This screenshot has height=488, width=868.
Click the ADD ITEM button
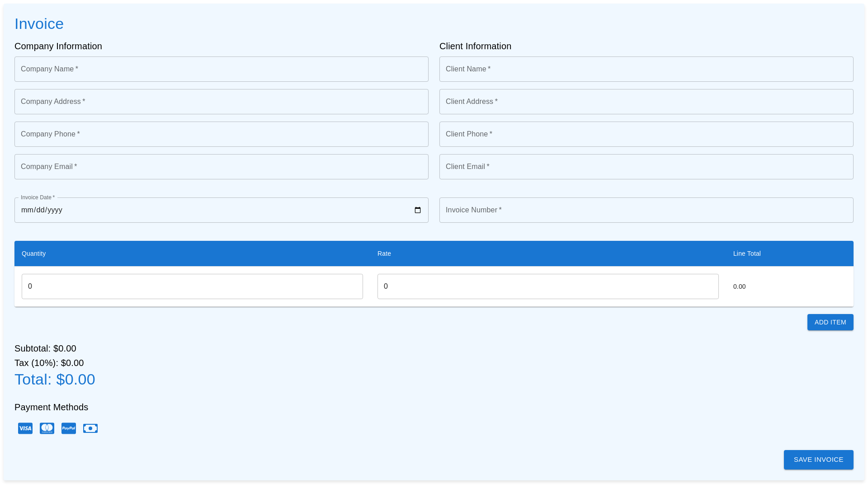(x=830, y=322)
